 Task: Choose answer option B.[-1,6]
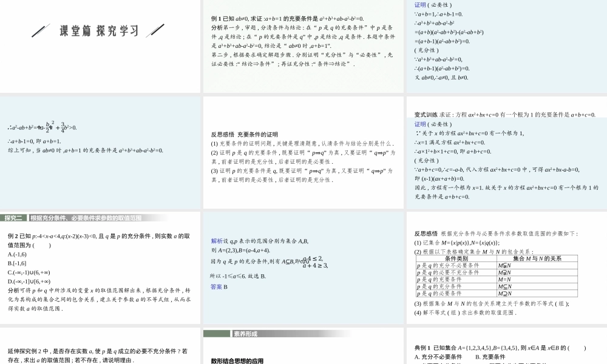point(17,263)
